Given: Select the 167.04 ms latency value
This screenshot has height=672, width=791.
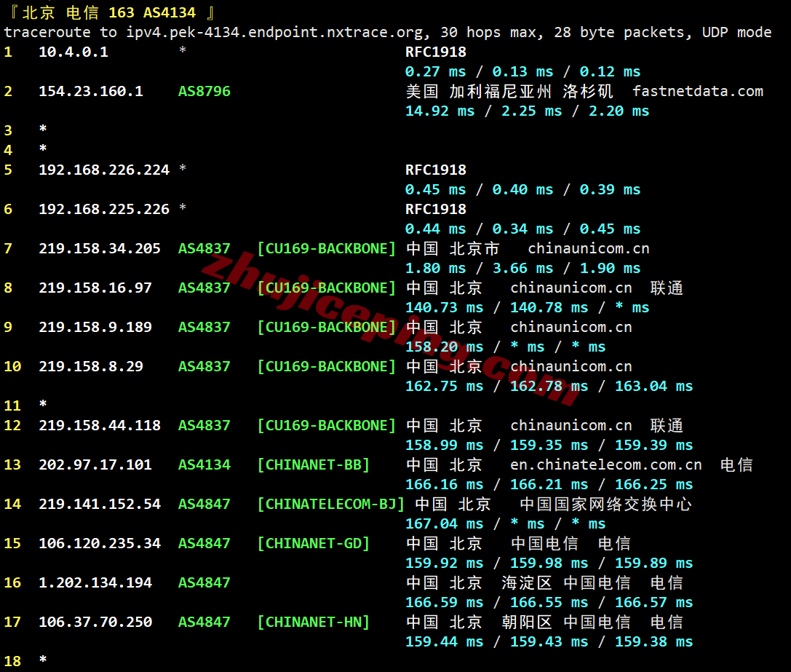Looking at the screenshot, I should pos(445,525).
